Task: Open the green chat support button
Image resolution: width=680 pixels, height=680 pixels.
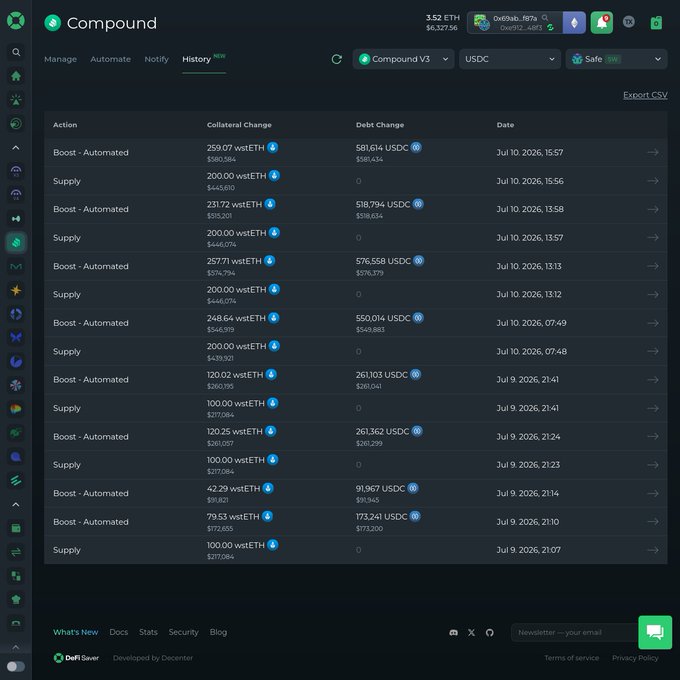Action: coord(655,632)
